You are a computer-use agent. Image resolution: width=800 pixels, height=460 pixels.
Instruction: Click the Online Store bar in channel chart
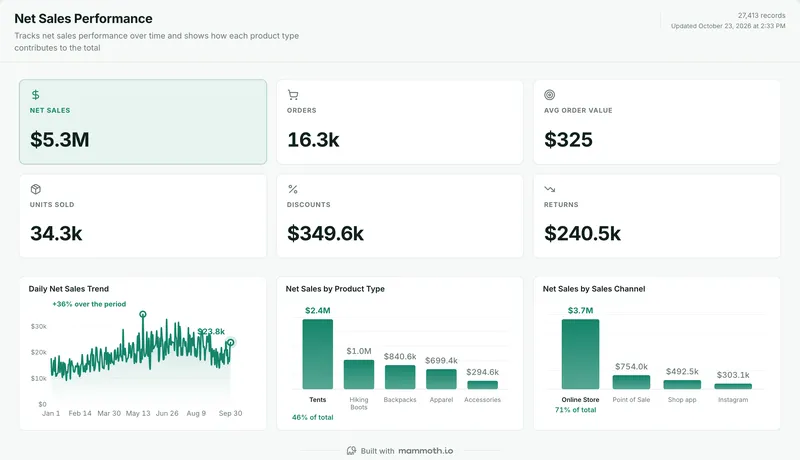pyautogui.click(x=581, y=354)
